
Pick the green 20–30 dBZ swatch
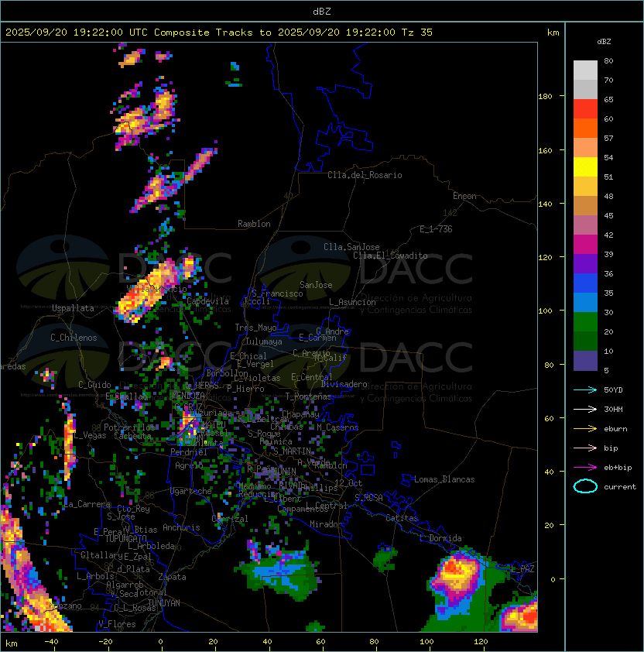click(585, 322)
